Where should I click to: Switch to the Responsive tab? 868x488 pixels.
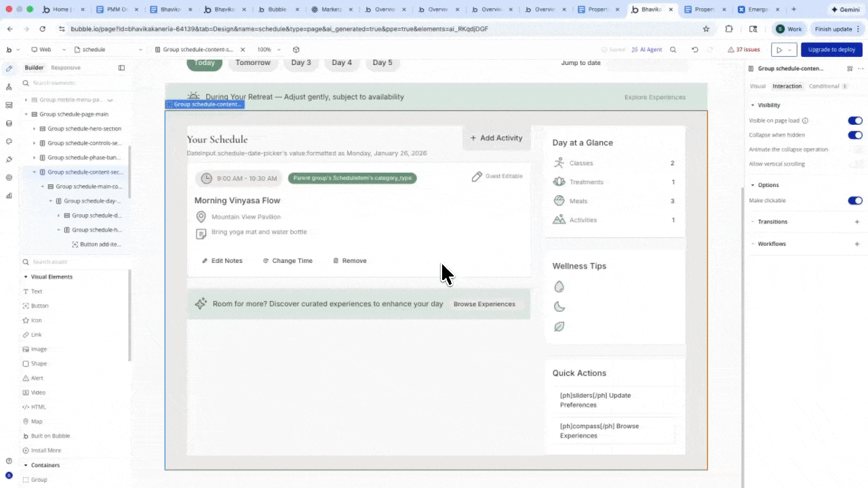(66, 68)
